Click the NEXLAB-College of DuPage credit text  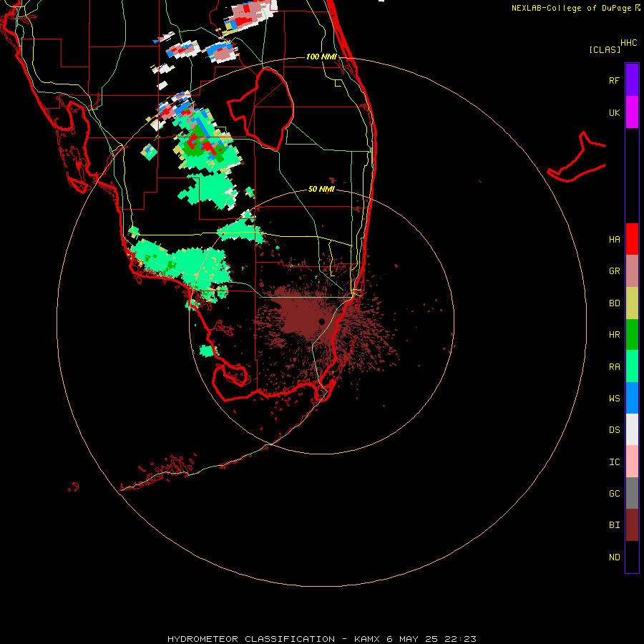[571, 8]
